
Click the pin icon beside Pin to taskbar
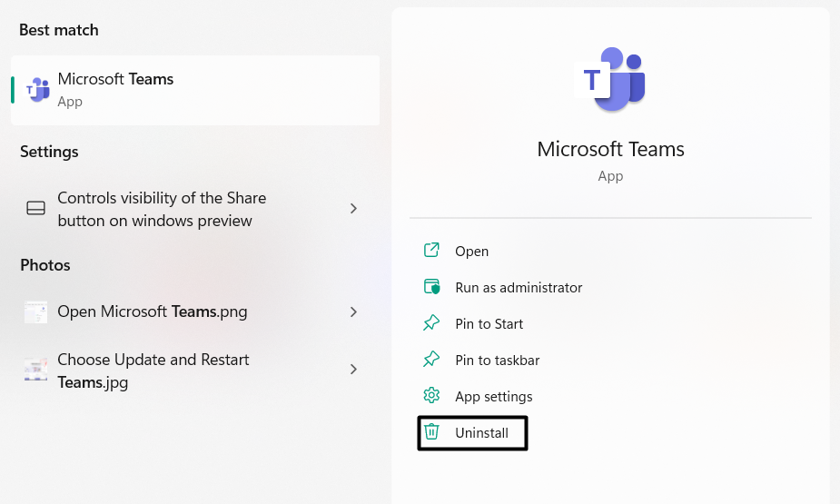431,360
